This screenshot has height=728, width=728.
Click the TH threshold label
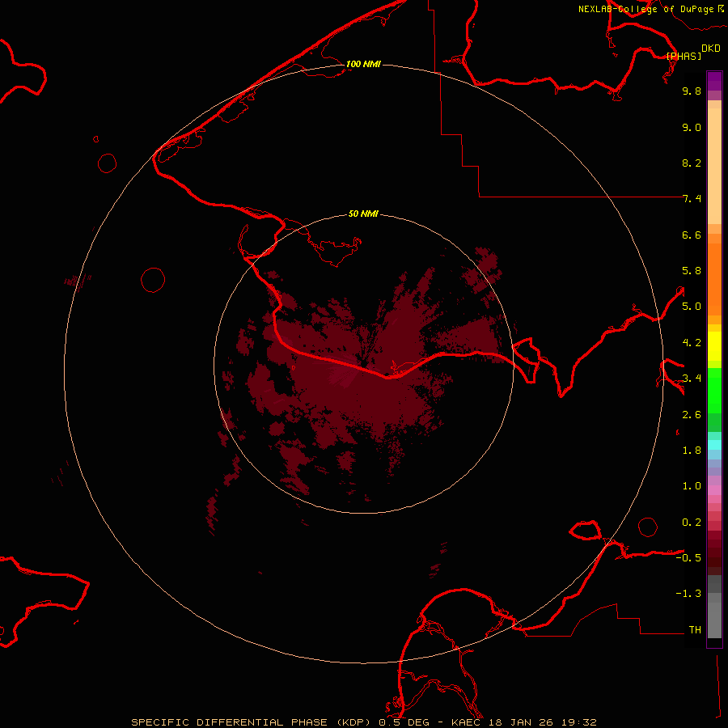[695, 630]
